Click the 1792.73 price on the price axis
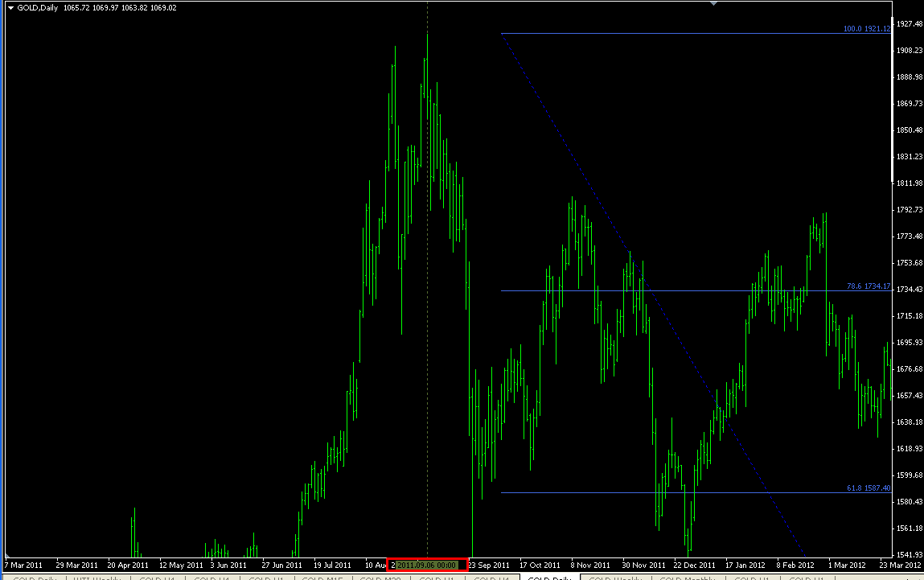 click(910, 210)
